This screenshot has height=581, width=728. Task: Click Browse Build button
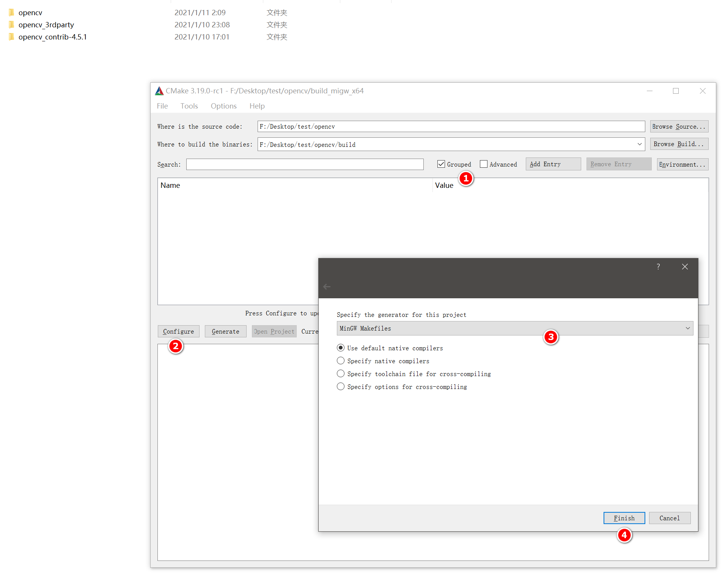(x=679, y=144)
